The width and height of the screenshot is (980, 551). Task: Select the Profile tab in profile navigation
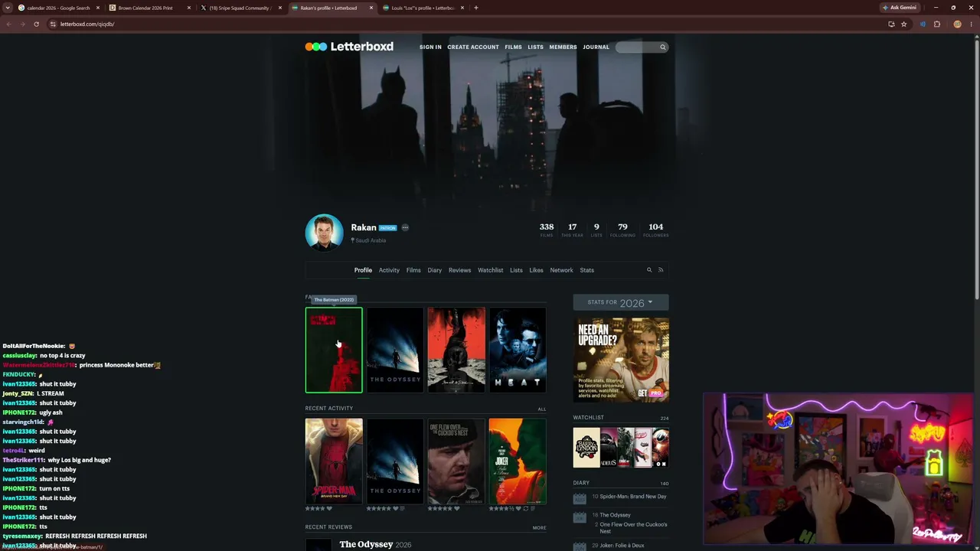(x=363, y=270)
